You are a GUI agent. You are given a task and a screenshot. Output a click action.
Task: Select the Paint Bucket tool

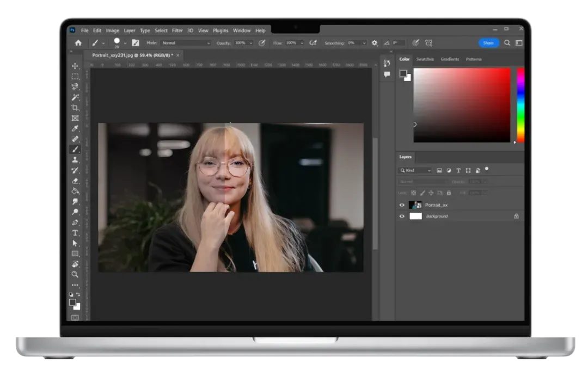[75, 191]
